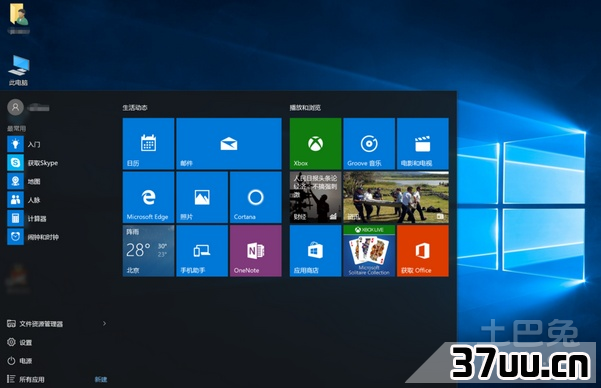
Task: Open the 照片 photos tile
Action: (202, 197)
